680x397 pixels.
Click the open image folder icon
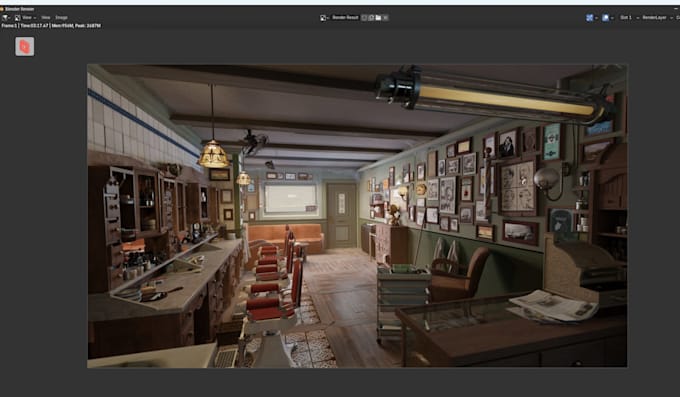pos(378,18)
